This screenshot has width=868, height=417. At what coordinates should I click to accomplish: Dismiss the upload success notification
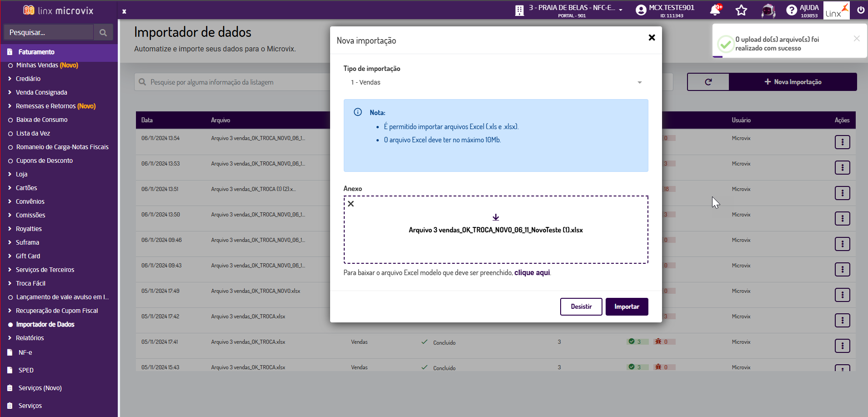(x=857, y=39)
